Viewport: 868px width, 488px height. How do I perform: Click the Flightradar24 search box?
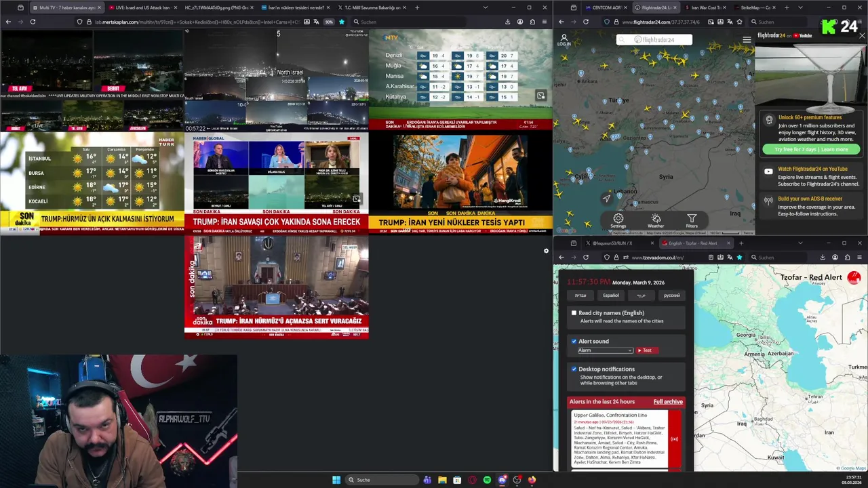click(x=654, y=40)
